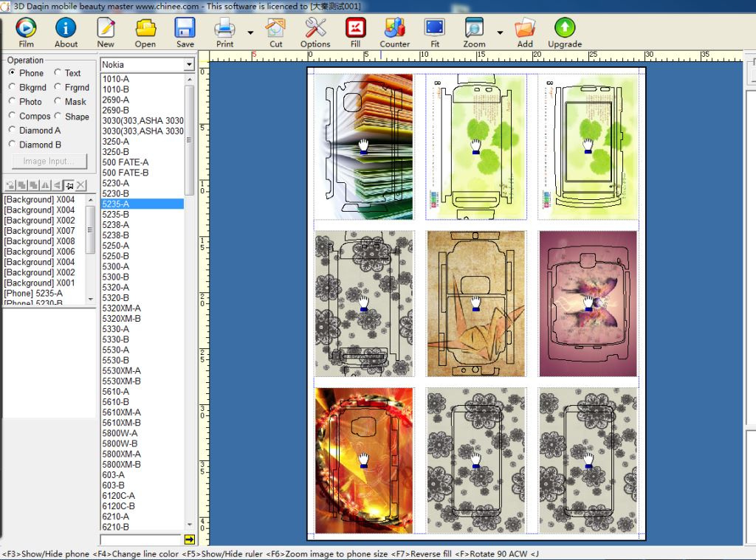756x560 pixels.
Task: Open the About info icon
Action: (x=66, y=32)
